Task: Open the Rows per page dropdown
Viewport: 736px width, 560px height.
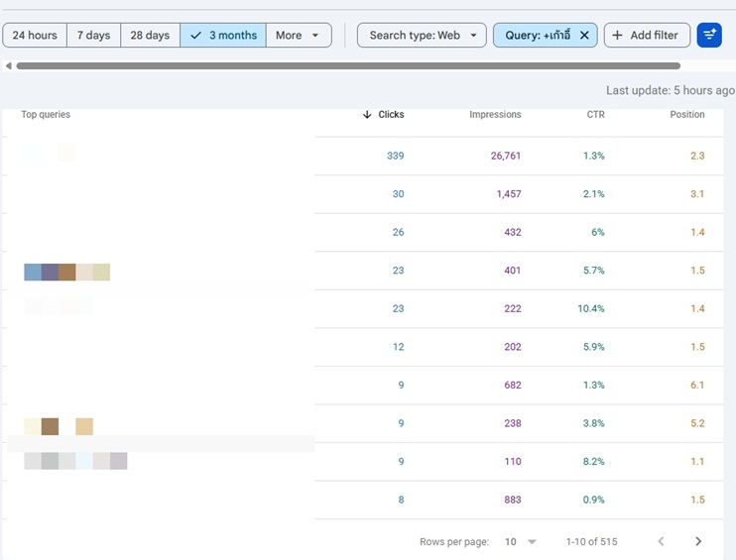Action: coord(521,542)
